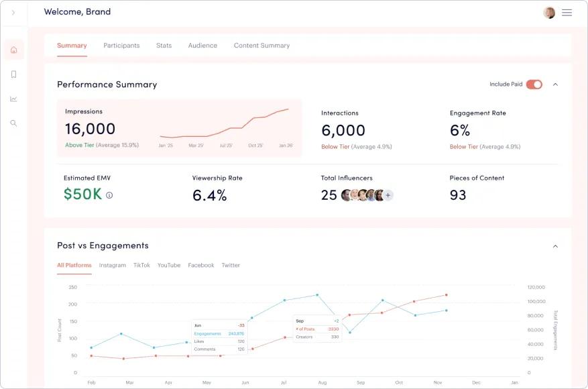
Task: Click the Viewership Rate value 6.4%
Action: click(x=210, y=195)
